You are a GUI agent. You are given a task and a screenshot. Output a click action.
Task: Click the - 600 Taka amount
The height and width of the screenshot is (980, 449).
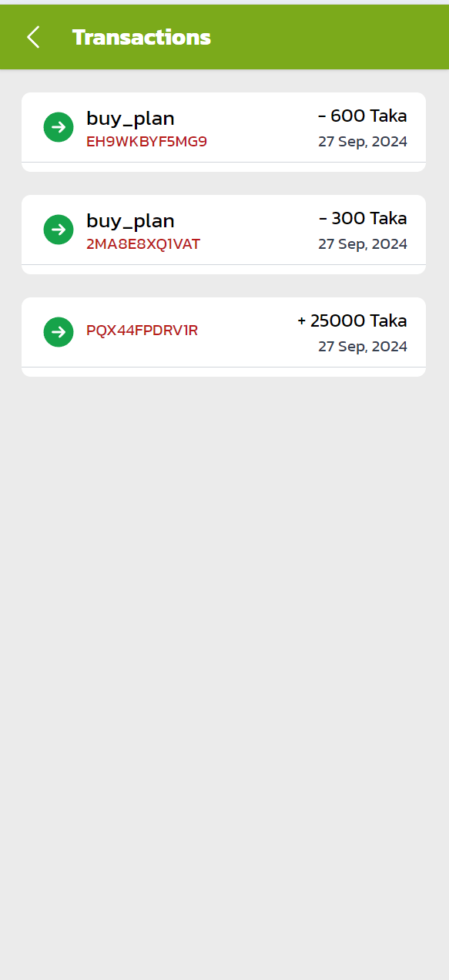(x=363, y=116)
